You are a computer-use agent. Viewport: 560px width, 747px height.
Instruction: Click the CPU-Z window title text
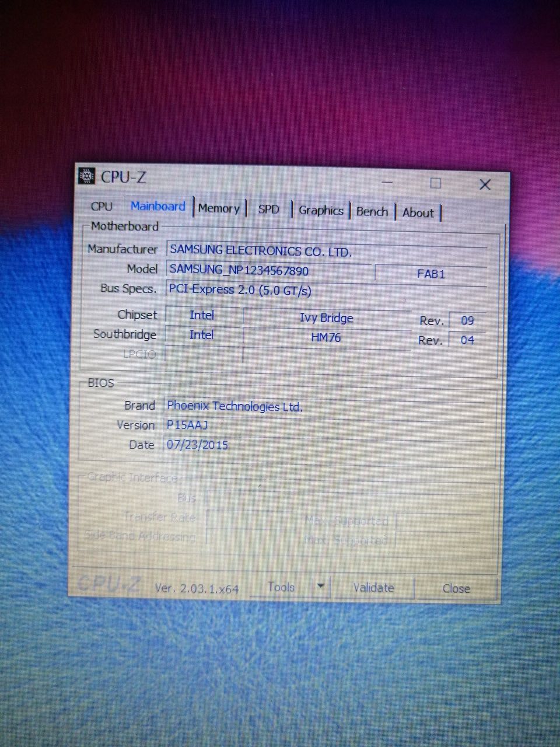[124, 177]
